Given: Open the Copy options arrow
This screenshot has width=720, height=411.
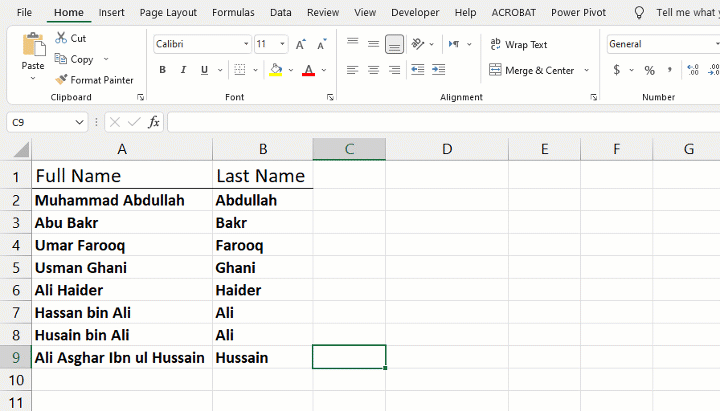Looking at the screenshot, I should [x=106, y=59].
